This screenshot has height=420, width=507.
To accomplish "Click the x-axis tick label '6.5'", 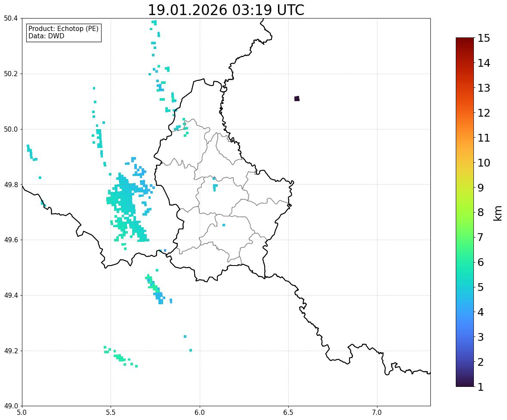I will click(288, 413).
